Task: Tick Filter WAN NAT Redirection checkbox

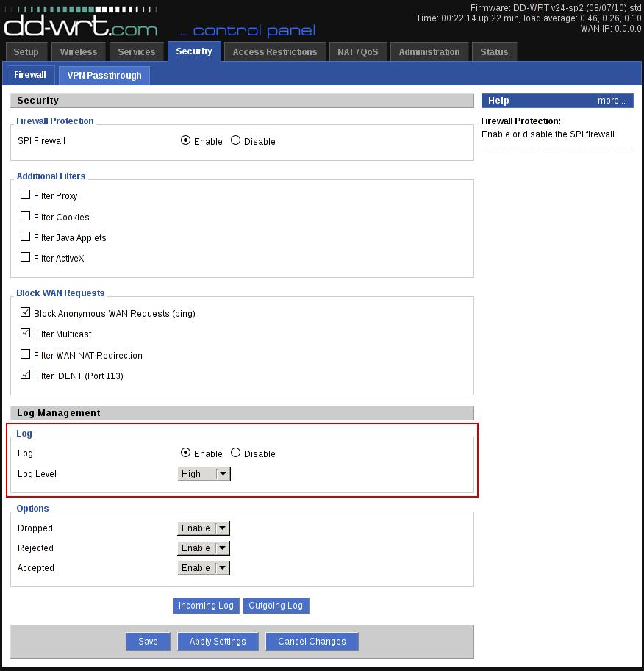Action: pos(26,355)
